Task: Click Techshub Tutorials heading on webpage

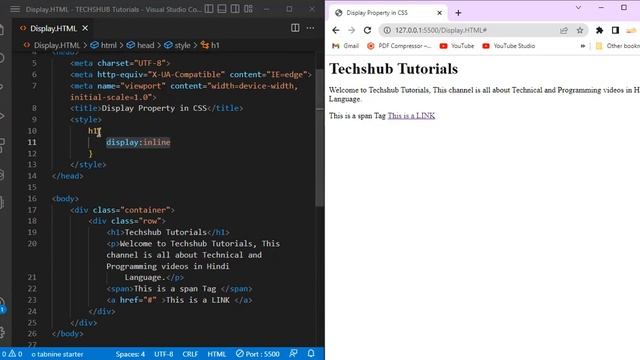Action: (x=393, y=69)
